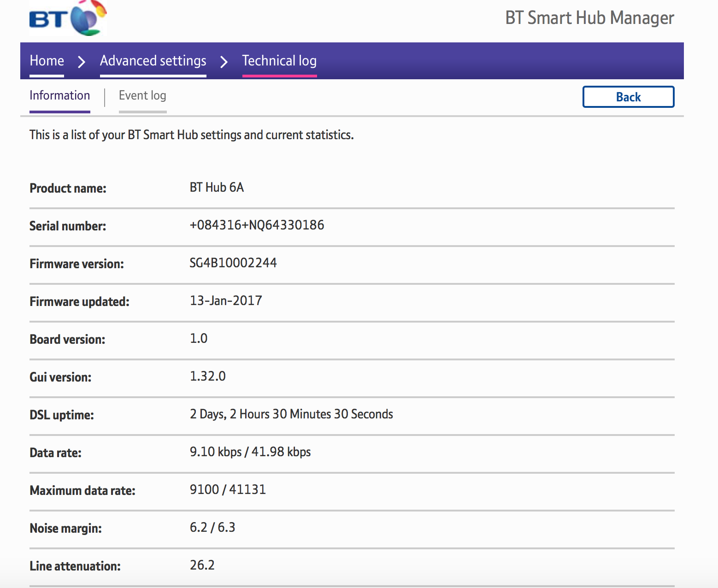The height and width of the screenshot is (588, 718).
Task: Select the Noise margin value 6.2 / 6.3
Action: 213,527
